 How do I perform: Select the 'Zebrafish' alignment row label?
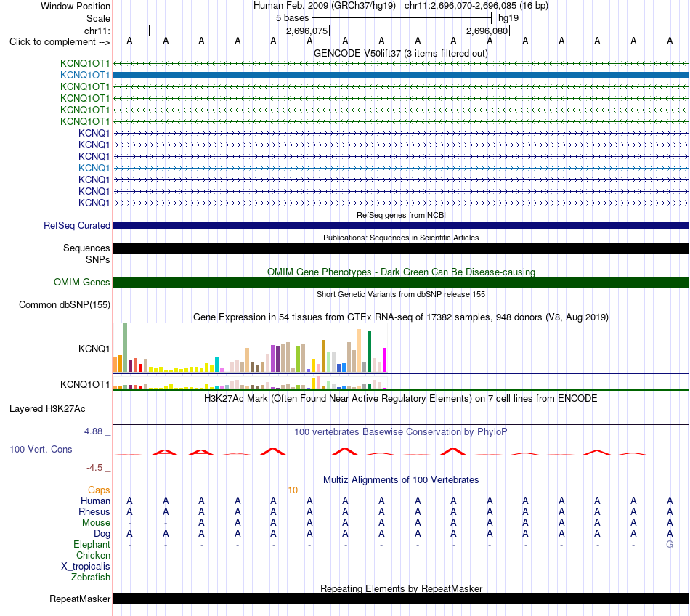tap(91, 577)
